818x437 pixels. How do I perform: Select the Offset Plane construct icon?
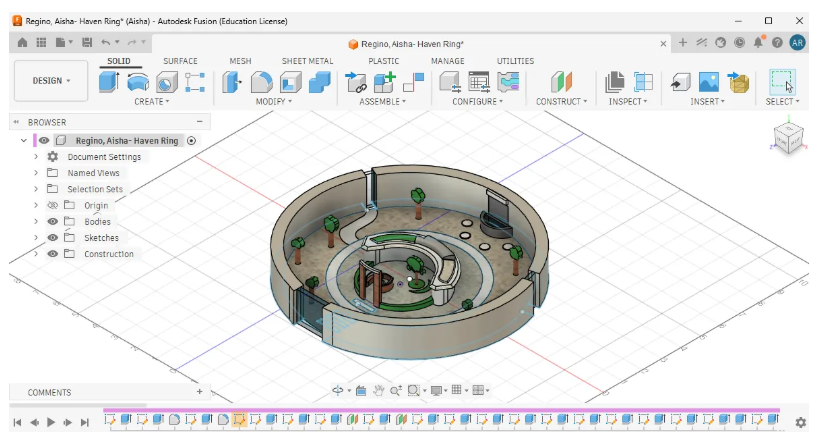pos(561,82)
